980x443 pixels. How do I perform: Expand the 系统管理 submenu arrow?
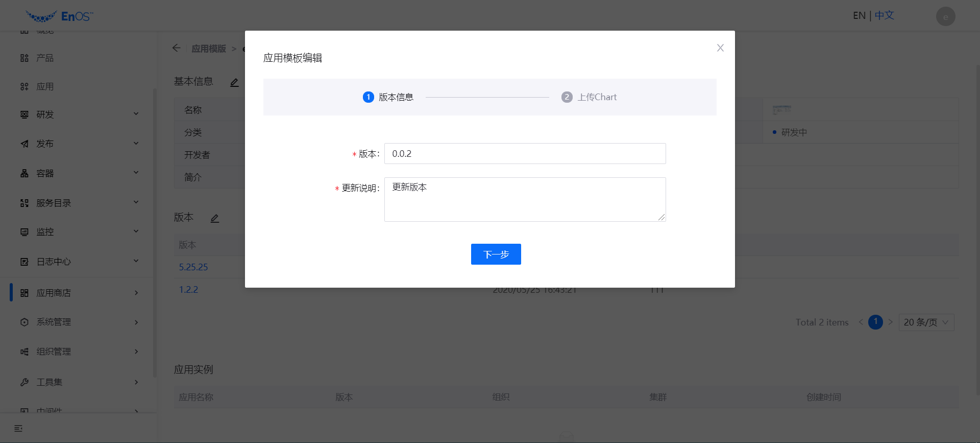coord(136,322)
